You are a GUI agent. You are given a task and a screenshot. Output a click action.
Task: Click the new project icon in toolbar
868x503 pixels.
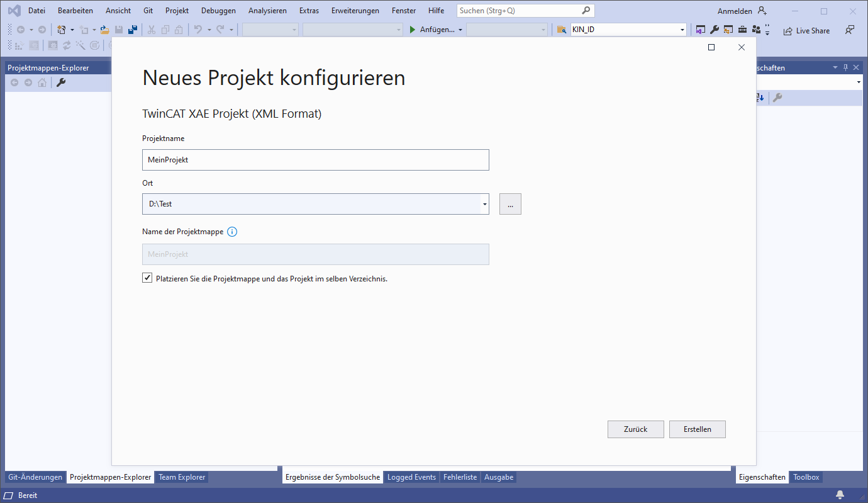62,30
